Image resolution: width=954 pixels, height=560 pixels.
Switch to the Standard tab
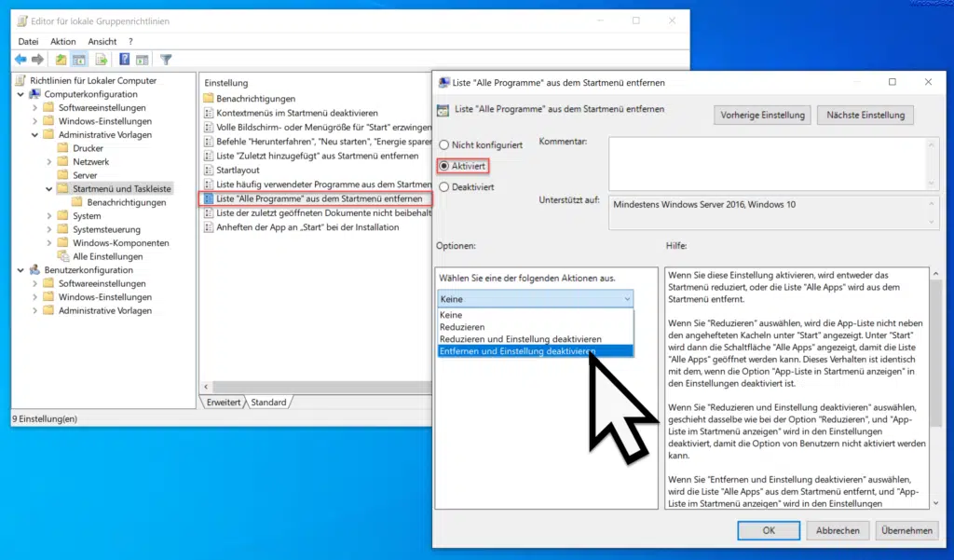268,403
